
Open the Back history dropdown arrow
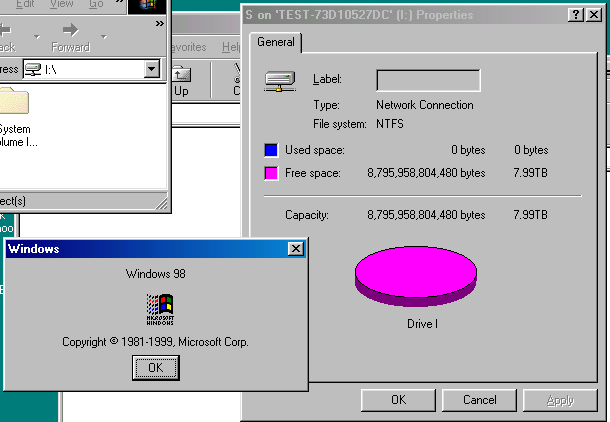[37, 37]
